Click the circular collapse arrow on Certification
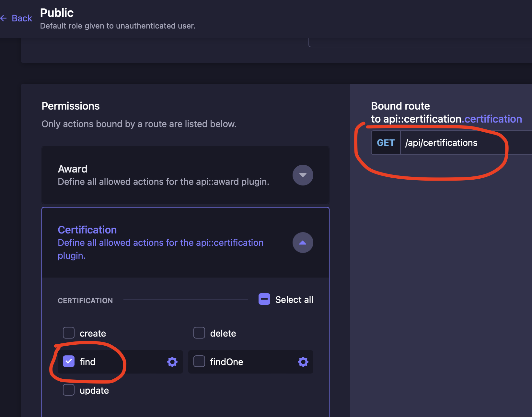 (302, 243)
